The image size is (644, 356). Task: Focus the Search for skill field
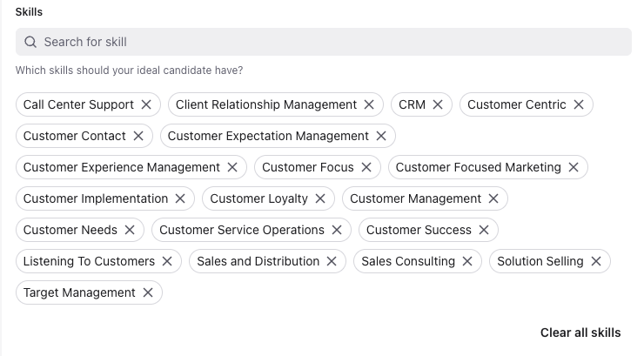pyautogui.click(x=331, y=42)
